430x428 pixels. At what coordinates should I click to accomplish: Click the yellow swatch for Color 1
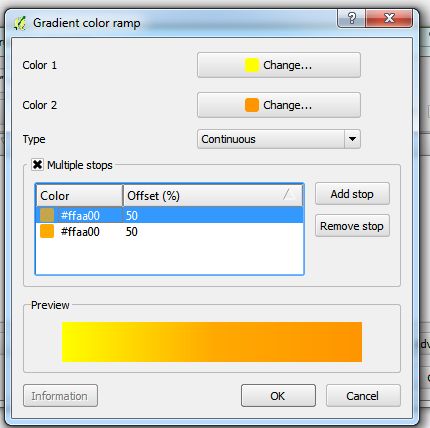point(252,65)
